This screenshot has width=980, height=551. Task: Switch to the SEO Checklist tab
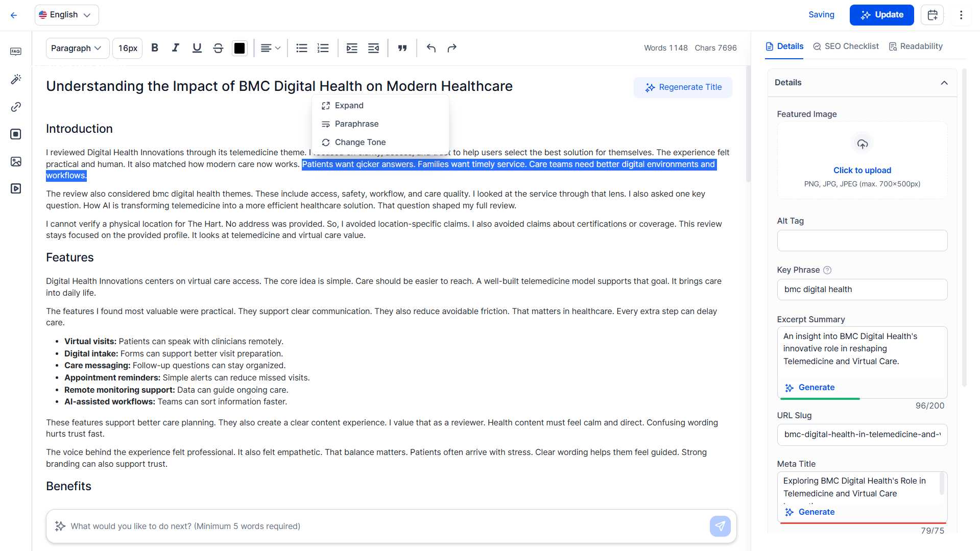pos(846,46)
